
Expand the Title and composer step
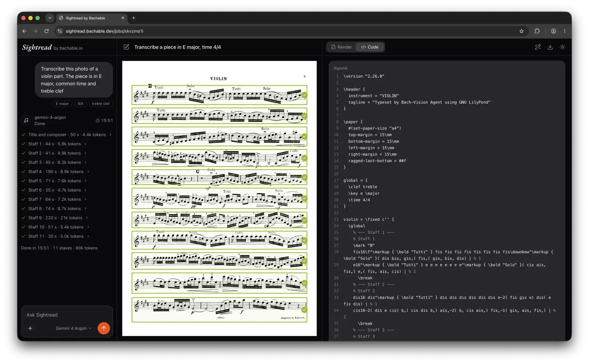coord(67,135)
